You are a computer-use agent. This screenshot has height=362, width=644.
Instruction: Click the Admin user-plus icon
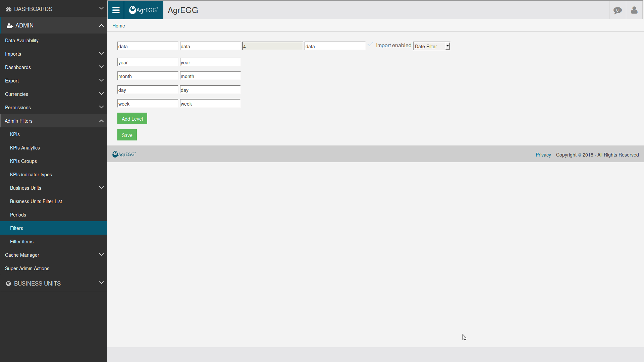click(10, 26)
